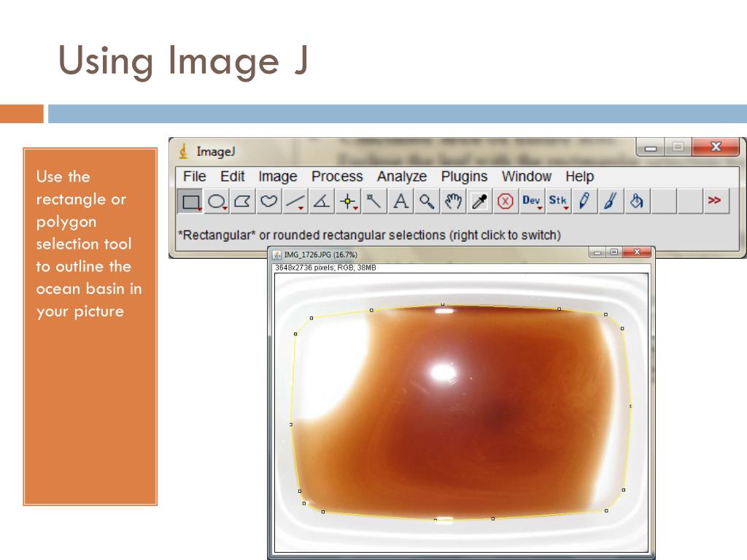Viewport: 747px width, 560px height.
Task: Open the Dev developer menu tool
Action: (x=532, y=201)
